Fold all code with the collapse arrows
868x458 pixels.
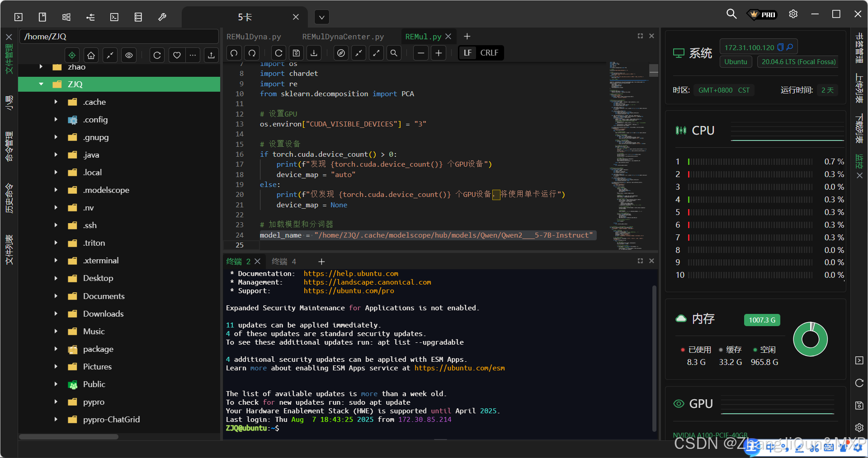(x=359, y=53)
